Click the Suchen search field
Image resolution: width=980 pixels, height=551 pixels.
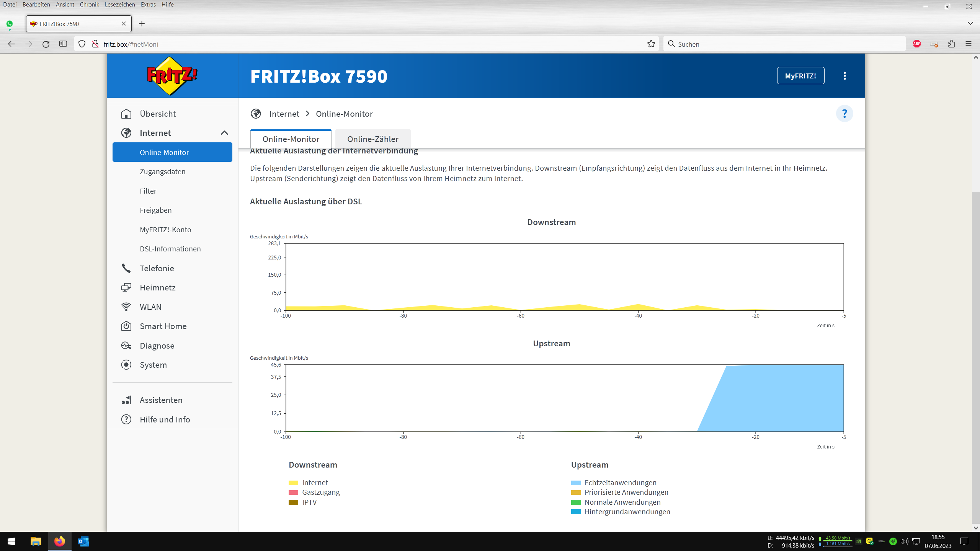click(785, 44)
